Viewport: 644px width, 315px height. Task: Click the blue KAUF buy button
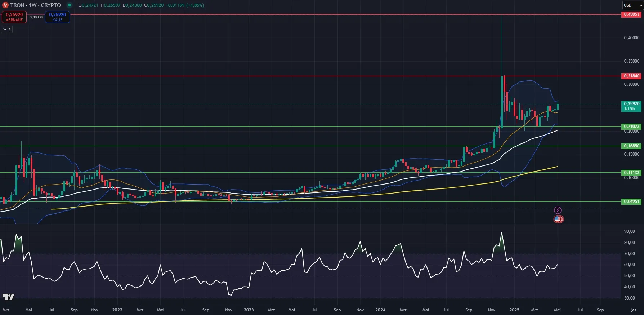(x=57, y=17)
